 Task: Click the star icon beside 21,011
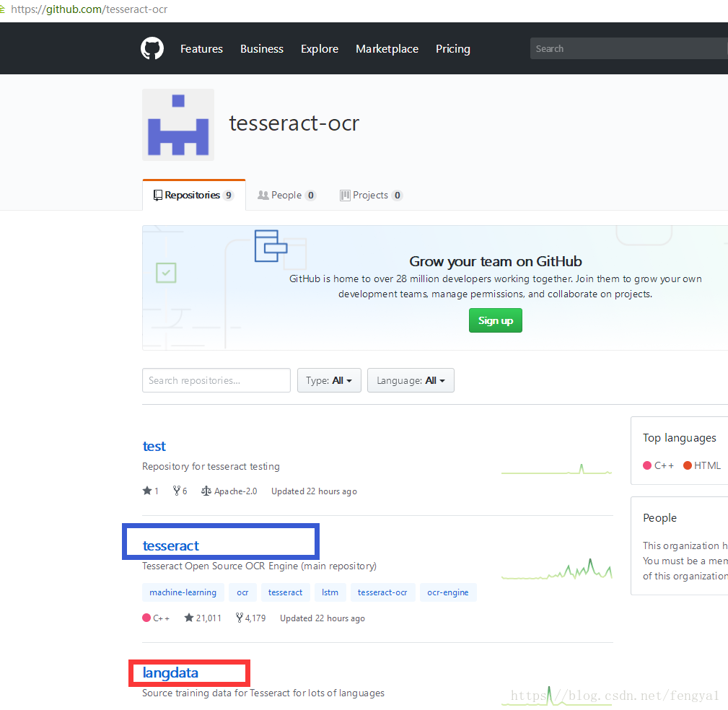point(189,618)
